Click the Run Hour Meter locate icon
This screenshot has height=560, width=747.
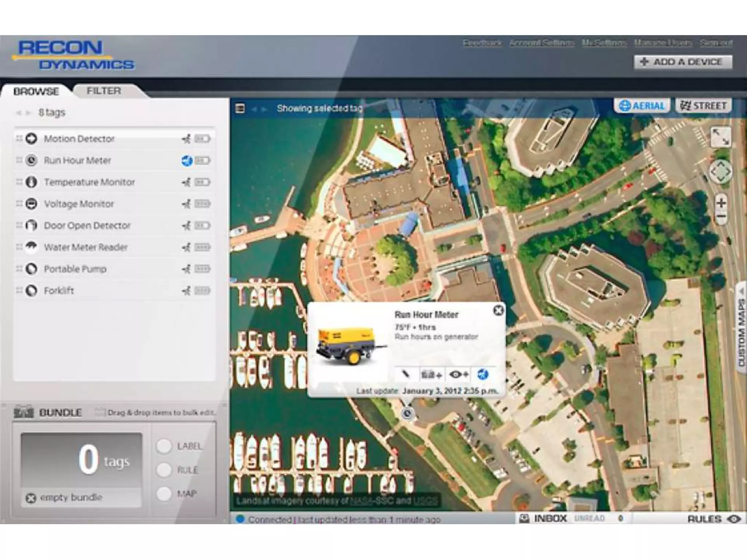187,160
